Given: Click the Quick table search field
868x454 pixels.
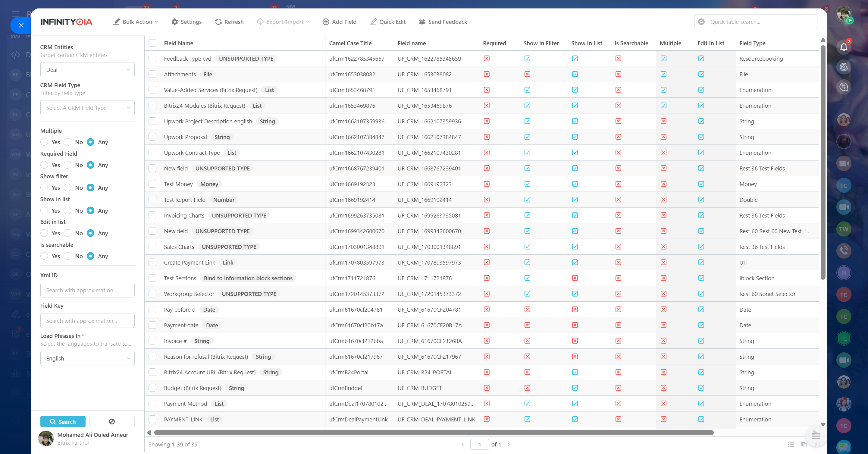Looking at the screenshot, I should [762, 22].
